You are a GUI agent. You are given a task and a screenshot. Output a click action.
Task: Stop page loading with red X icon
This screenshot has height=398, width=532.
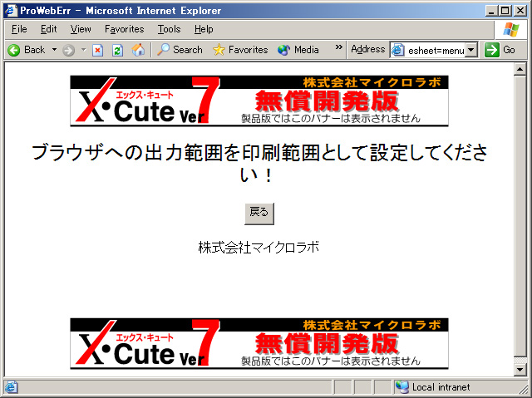[x=98, y=50]
